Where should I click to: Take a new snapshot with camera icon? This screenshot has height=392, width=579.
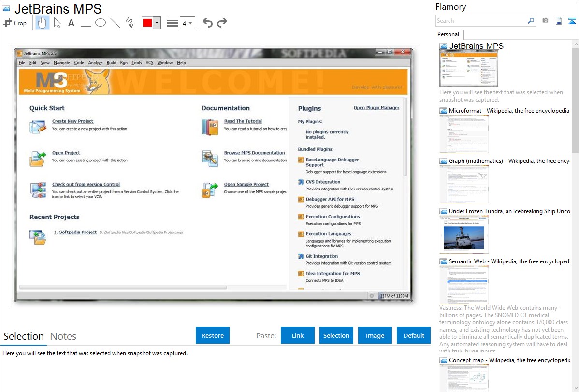coord(545,21)
